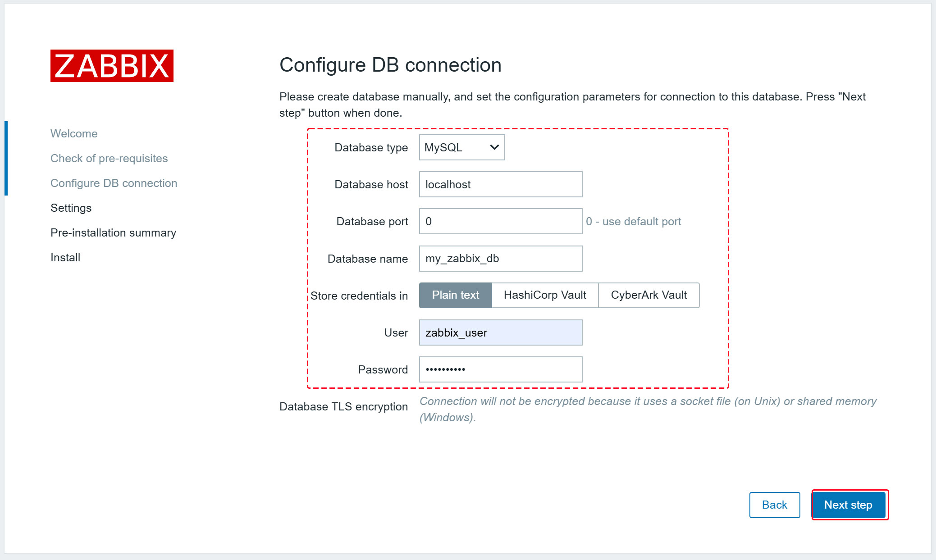Open Pre-installation summary step

coord(113,232)
